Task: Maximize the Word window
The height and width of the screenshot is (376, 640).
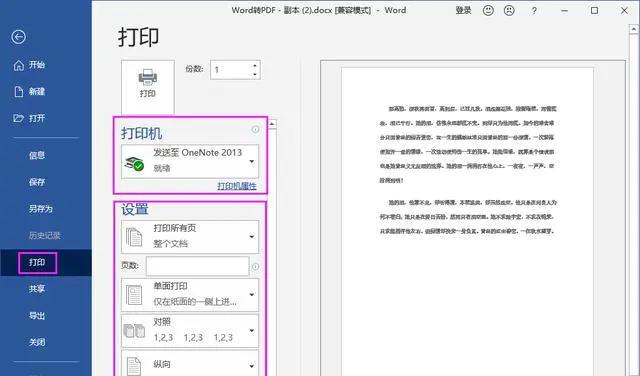Action: pyautogui.click(x=595, y=11)
